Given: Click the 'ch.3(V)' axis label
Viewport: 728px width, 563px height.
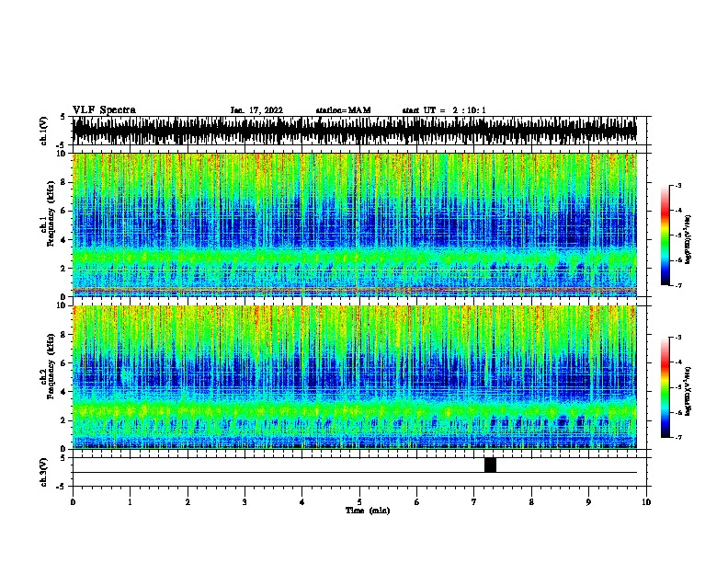Looking at the screenshot, I should pyautogui.click(x=44, y=472).
